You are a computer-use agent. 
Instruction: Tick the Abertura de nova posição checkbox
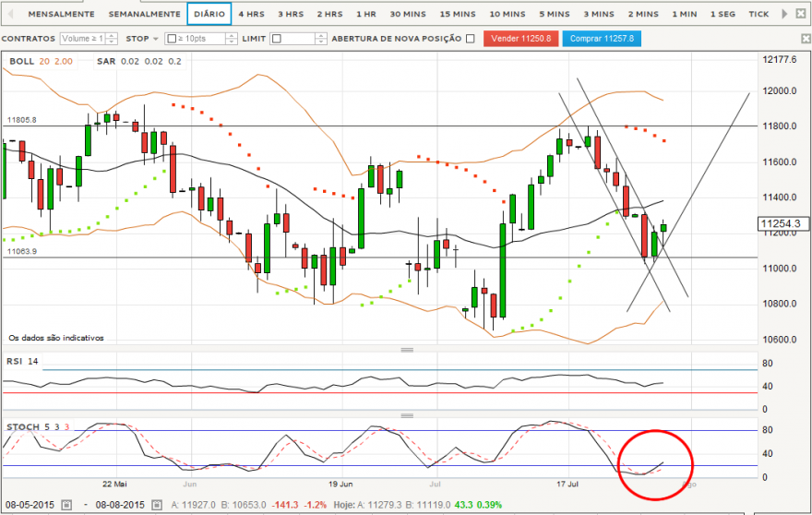pos(471,39)
